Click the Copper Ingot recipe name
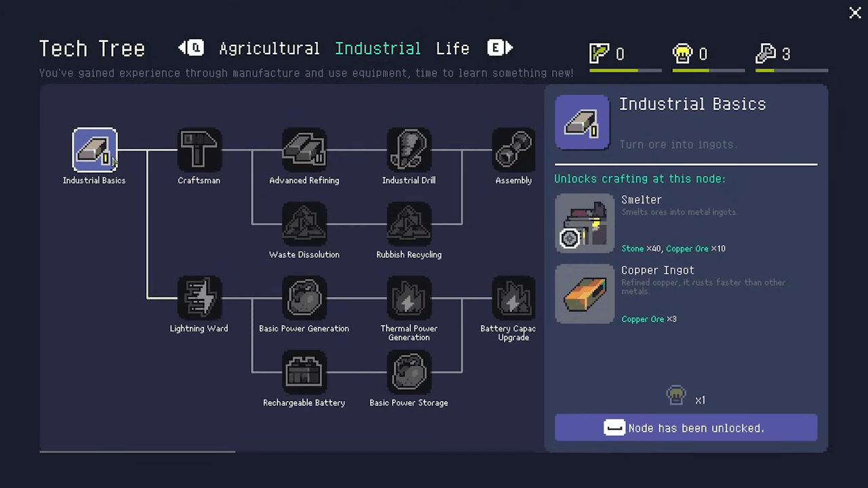The width and height of the screenshot is (868, 488). (x=658, y=270)
